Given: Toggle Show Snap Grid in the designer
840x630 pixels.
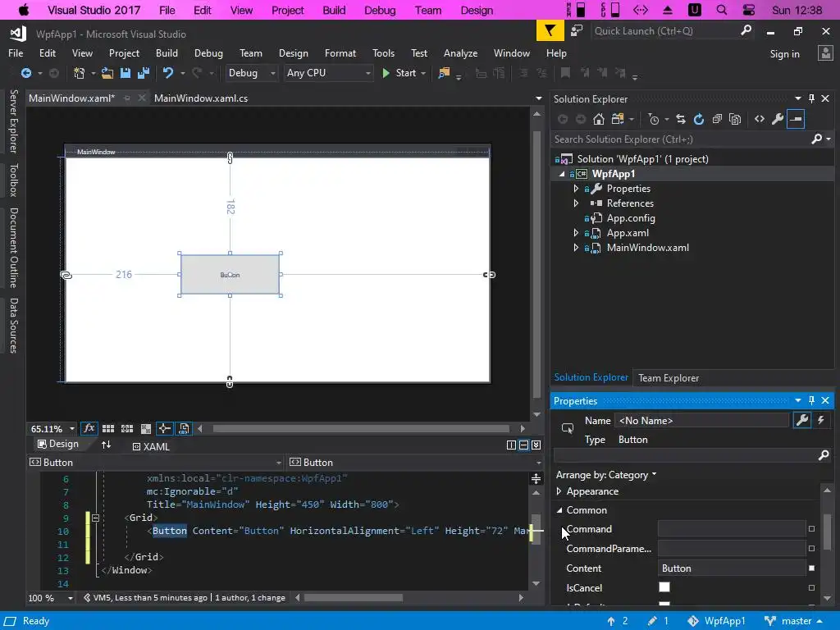Looking at the screenshot, I should (108, 428).
